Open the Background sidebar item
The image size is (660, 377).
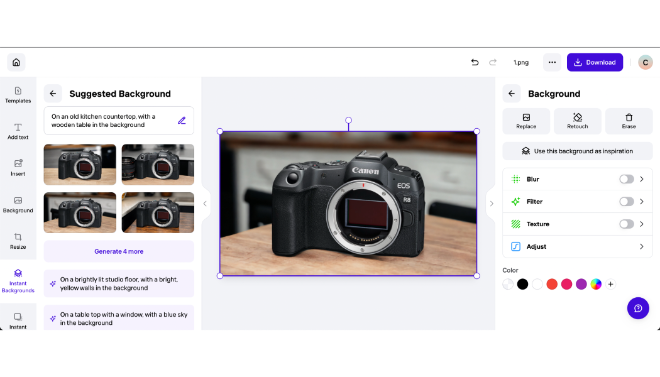pos(18,204)
